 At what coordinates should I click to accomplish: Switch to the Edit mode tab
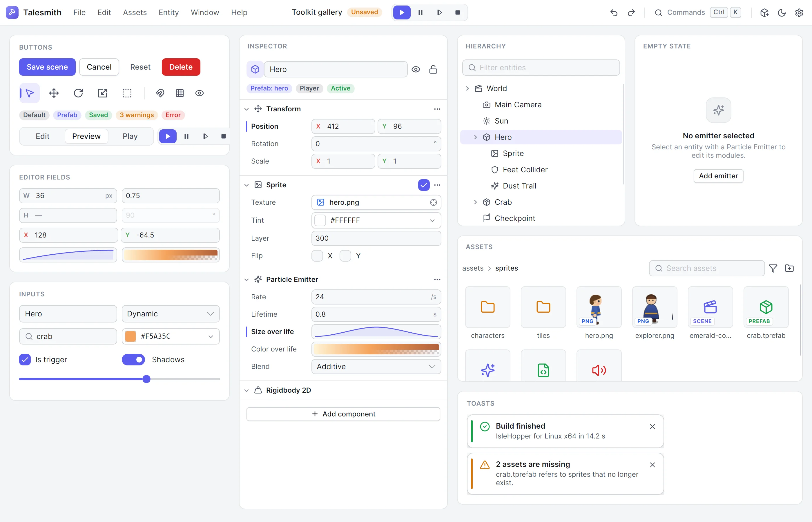(42, 136)
